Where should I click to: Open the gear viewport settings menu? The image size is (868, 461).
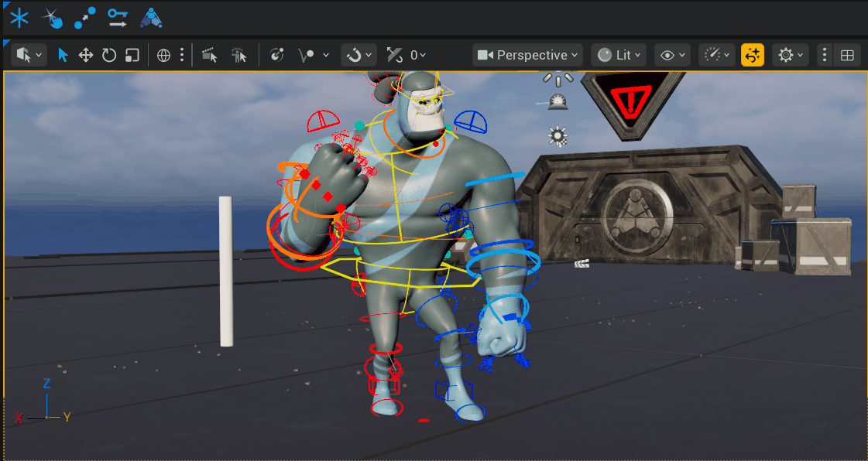point(791,55)
